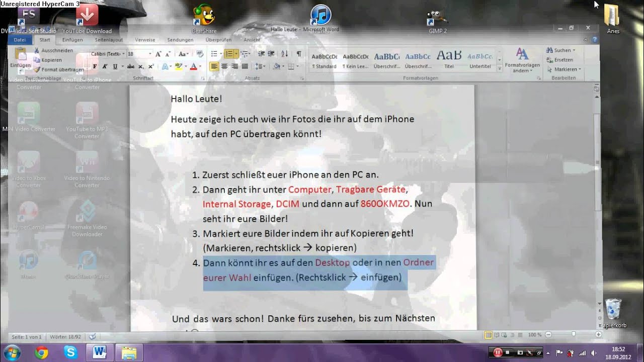
Task: Open Markieren dropdown
Action: (x=563, y=69)
